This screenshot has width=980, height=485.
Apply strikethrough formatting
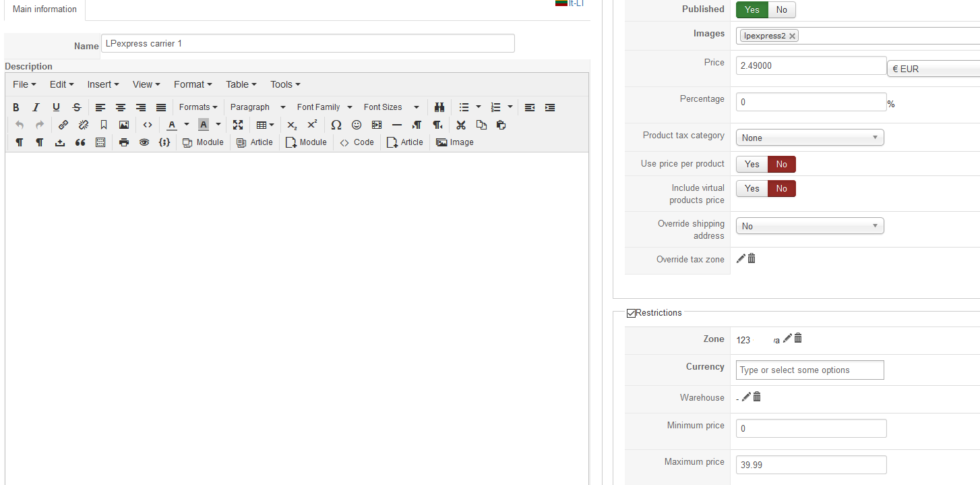coord(77,107)
